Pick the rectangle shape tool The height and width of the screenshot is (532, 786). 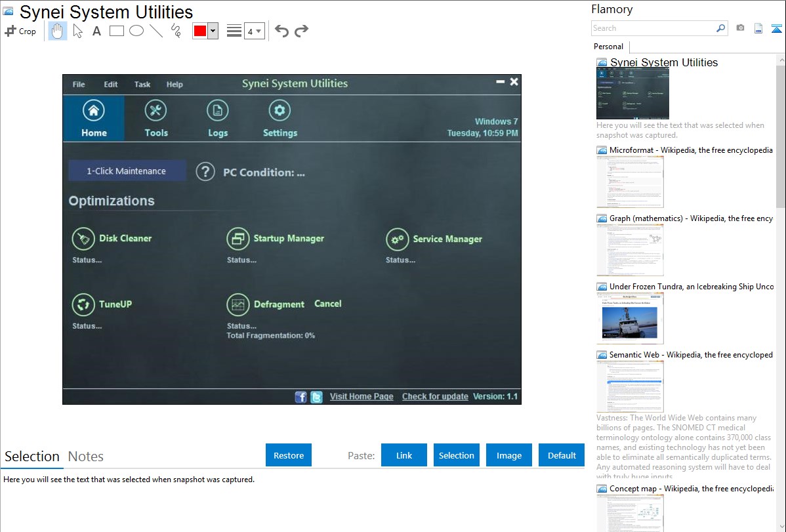117,31
